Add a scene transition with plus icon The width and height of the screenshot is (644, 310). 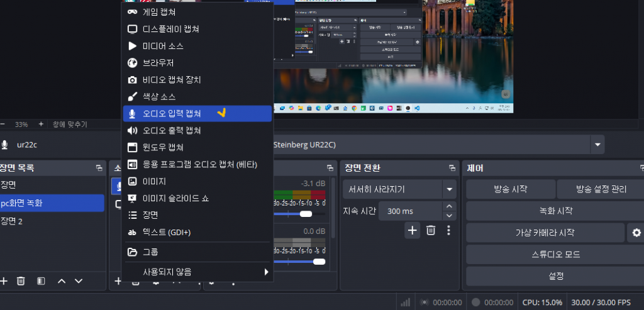412,230
